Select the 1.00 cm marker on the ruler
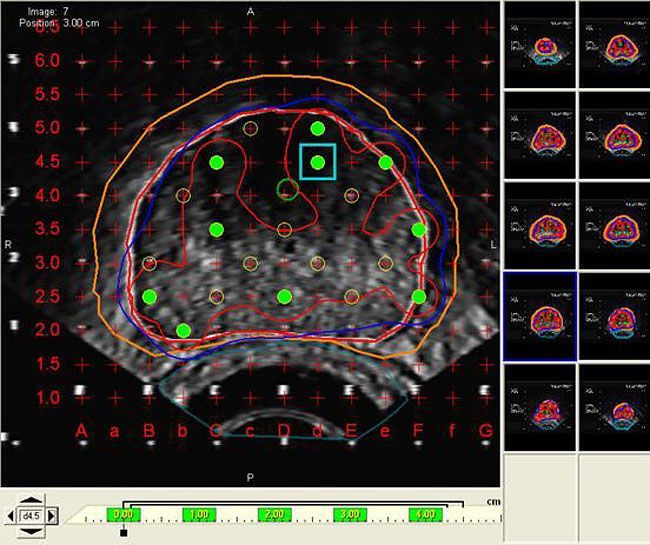650x545 pixels. coord(199,515)
